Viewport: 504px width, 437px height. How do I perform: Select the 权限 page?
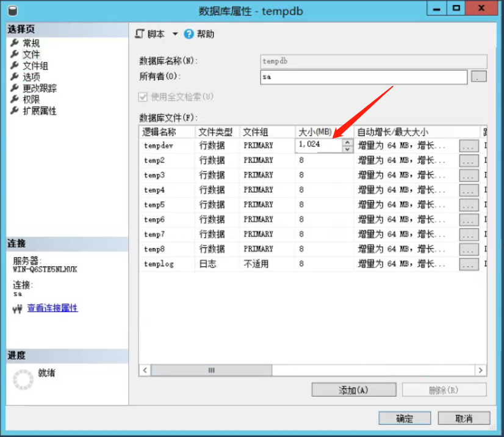(x=31, y=99)
